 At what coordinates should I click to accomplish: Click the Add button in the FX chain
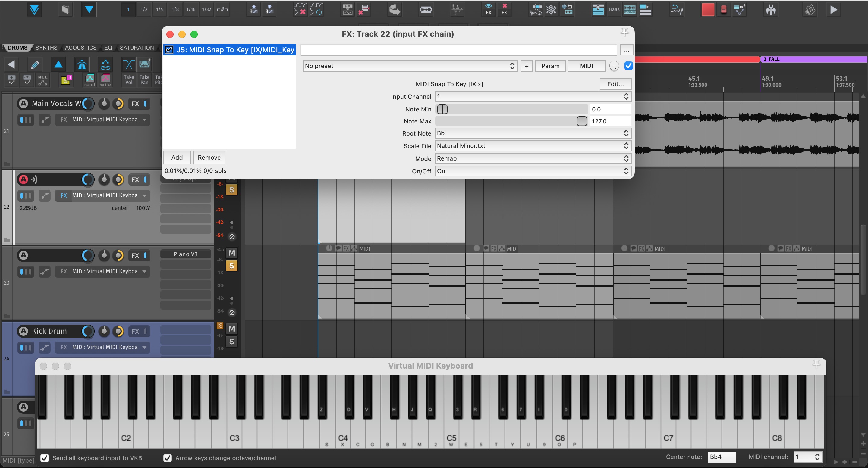coord(177,158)
